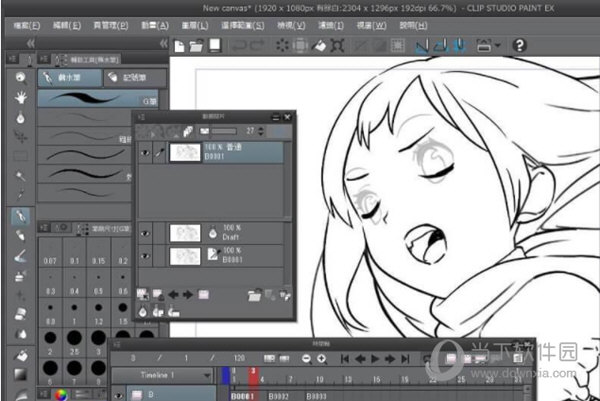Image resolution: width=600 pixels, height=401 pixels.
Task: Choose brush size 2.5
Action: (x=74, y=343)
